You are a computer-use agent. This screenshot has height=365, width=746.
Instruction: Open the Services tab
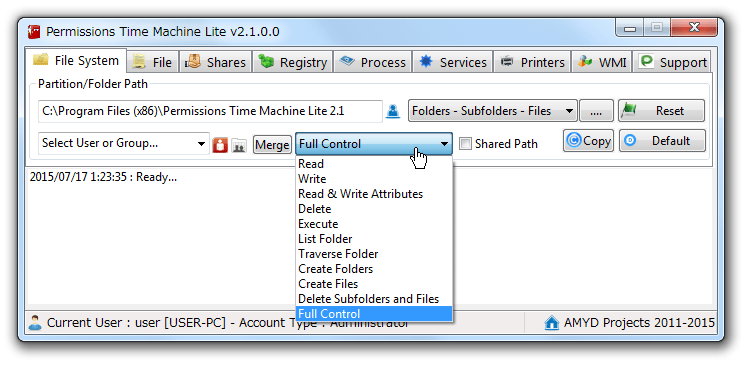pyautogui.click(x=452, y=62)
